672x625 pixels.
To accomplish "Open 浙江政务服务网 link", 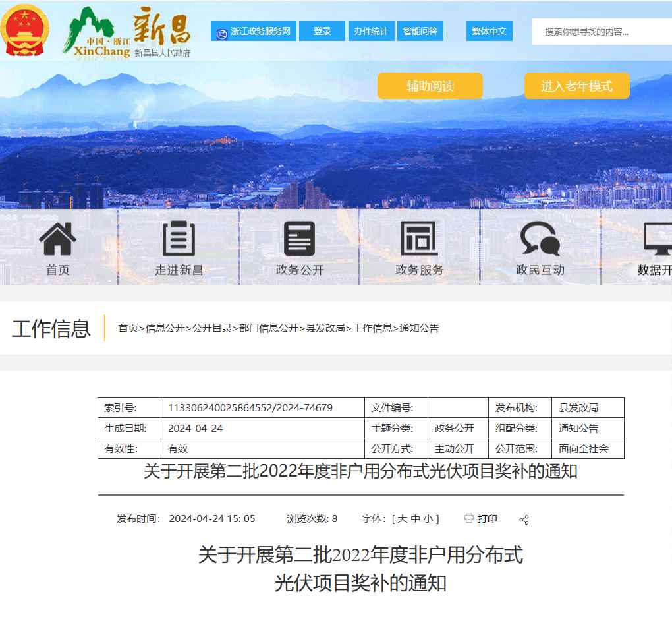I will pos(253,31).
